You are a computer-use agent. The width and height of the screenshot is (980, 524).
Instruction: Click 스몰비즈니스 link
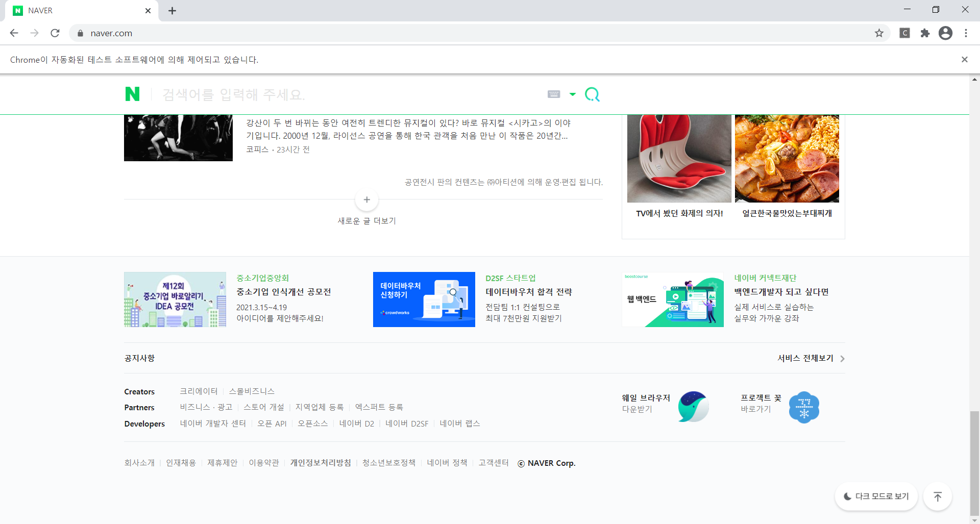(x=252, y=391)
